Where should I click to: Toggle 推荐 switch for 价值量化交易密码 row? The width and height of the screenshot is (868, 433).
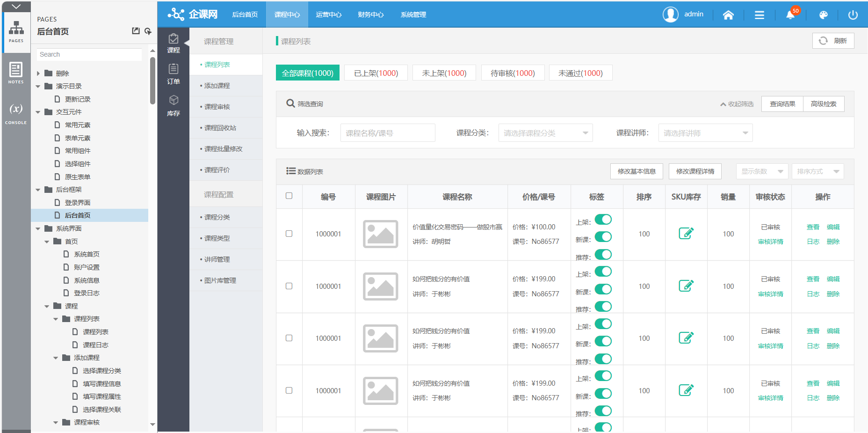603,254
